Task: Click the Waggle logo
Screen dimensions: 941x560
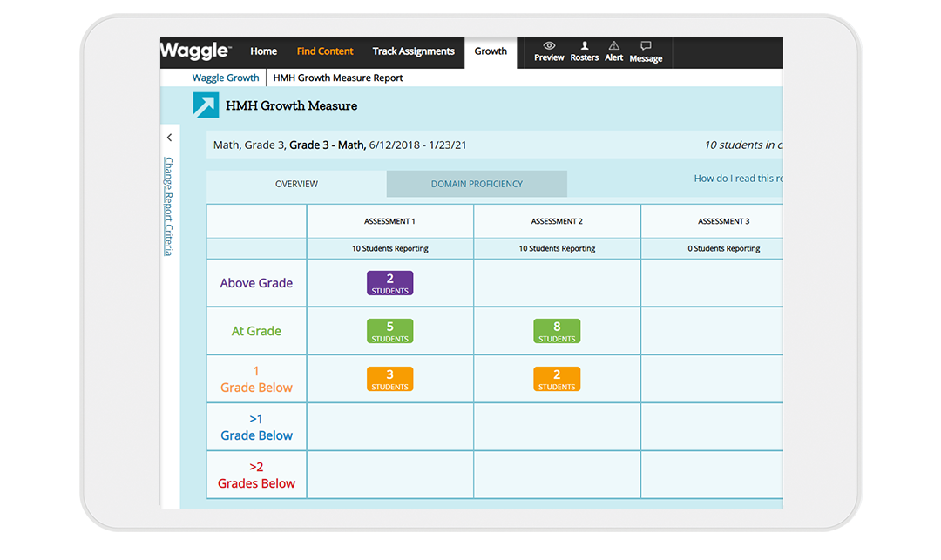Action: pyautogui.click(x=193, y=51)
